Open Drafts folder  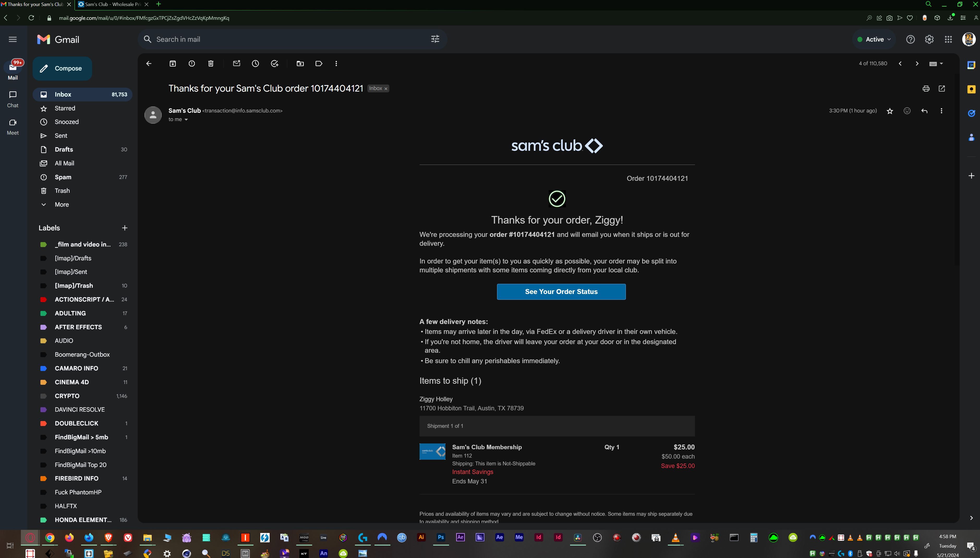coord(82,149)
